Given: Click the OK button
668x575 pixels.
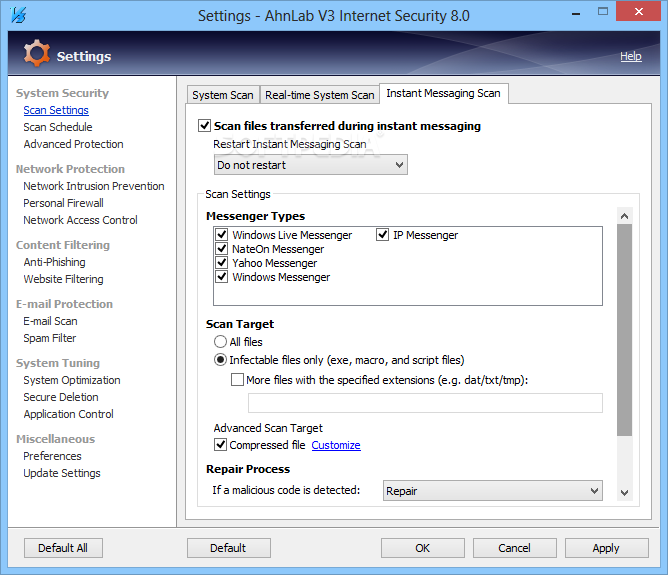Looking at the screenshot, I should 423,548.
